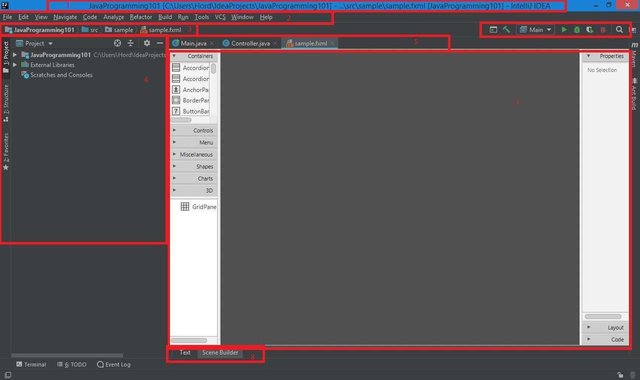Expand the Menu section in library
The height and width of the screenshot is (380, 640).
[x=194, y=142]
